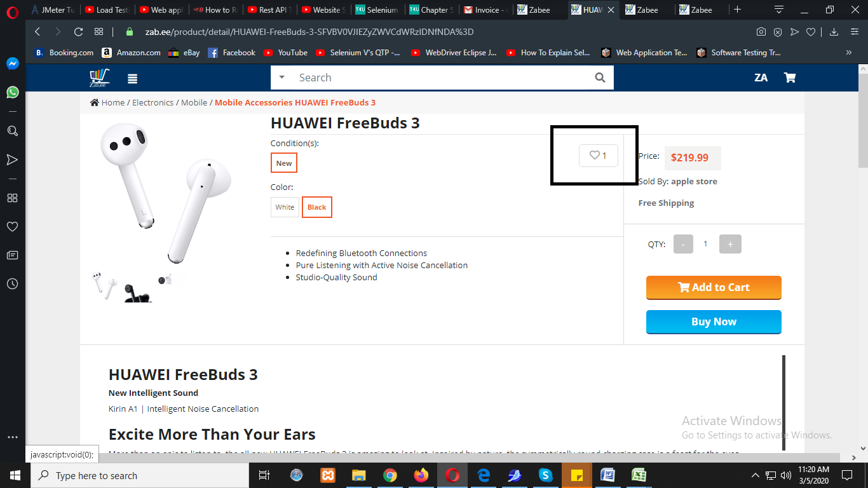Screen dimensions: 868x488
Task: Open Messenger in Opera sidebar
Action: point(13,64)
